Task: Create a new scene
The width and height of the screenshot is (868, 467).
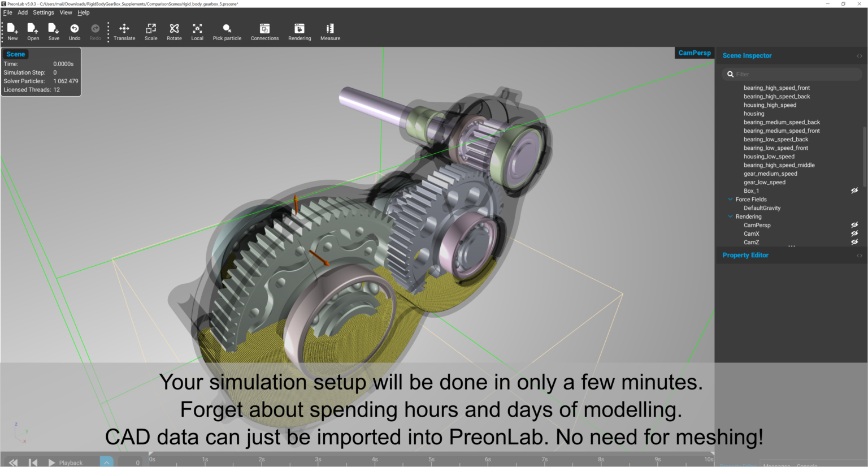Action: (12, 32)
